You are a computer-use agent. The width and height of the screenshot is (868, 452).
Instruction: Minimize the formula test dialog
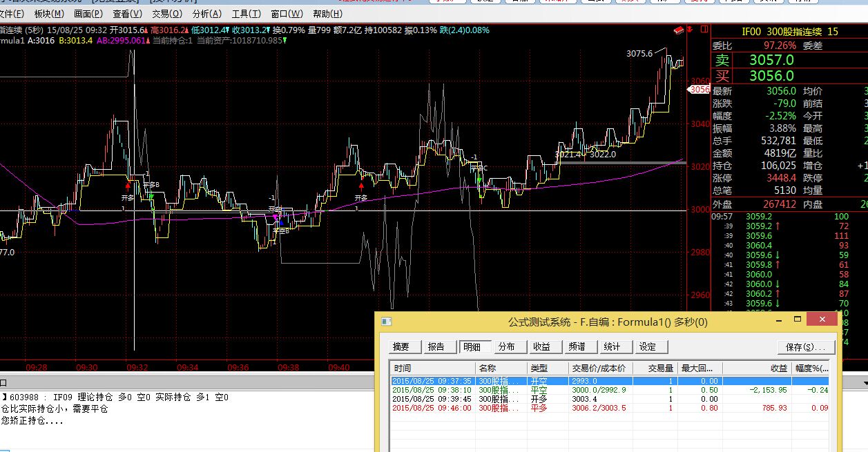(778, 321)
